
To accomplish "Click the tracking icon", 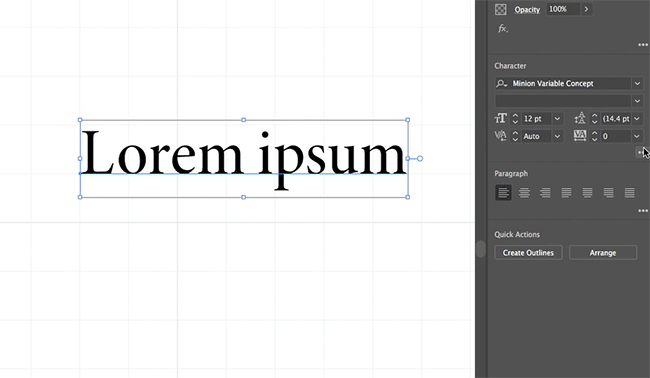I will (x=580, y=136).
